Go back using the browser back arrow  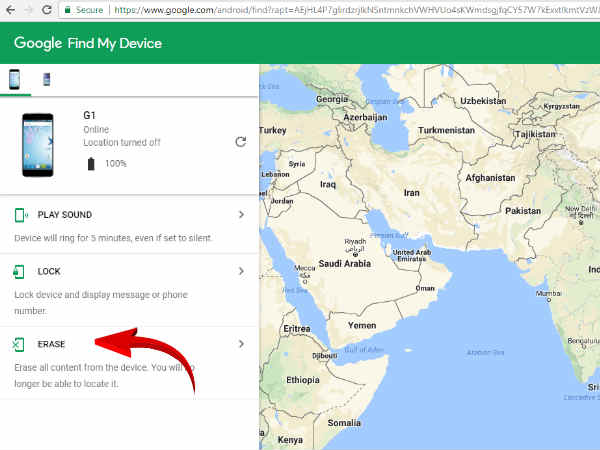[x=10, y=10]
